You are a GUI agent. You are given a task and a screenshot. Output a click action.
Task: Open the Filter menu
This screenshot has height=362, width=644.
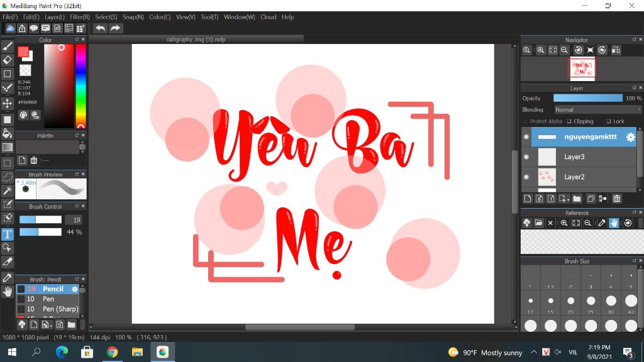point(80,17)
